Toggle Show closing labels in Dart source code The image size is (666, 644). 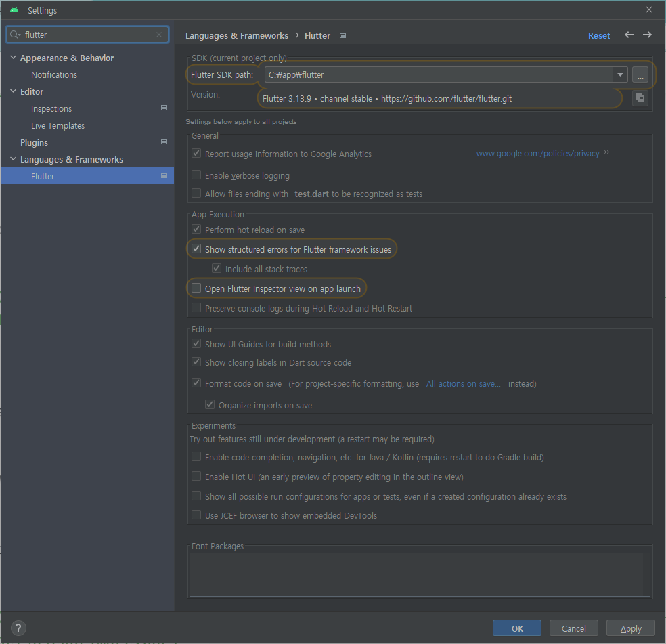point(196,362)
